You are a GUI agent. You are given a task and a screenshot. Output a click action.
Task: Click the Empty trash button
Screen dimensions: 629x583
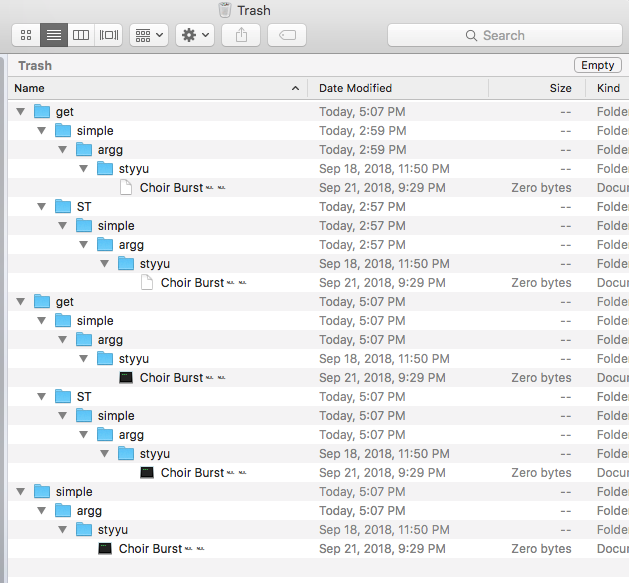[598, 65]
